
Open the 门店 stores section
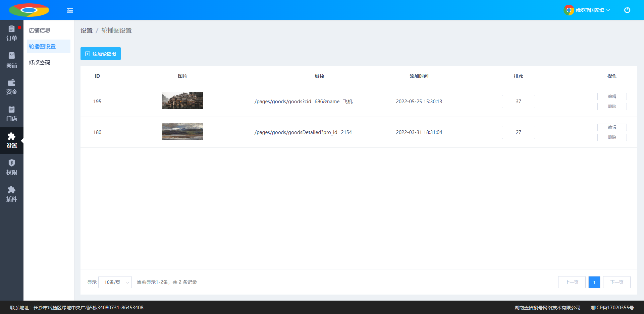click(x=12, y=114)
